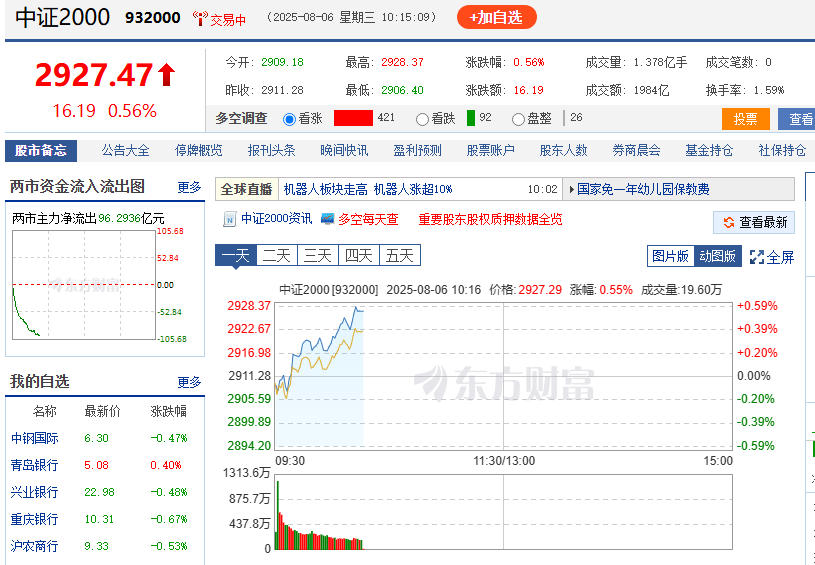815x565 pixels.
Task: Open the 中证2000资讯 link
Action: pyautogui.click(x=277, y=219)
